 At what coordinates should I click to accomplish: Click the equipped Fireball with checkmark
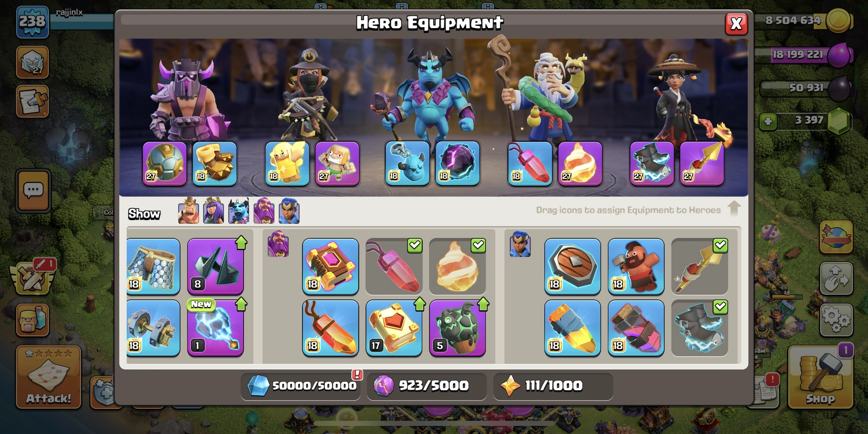click(457, 266)
